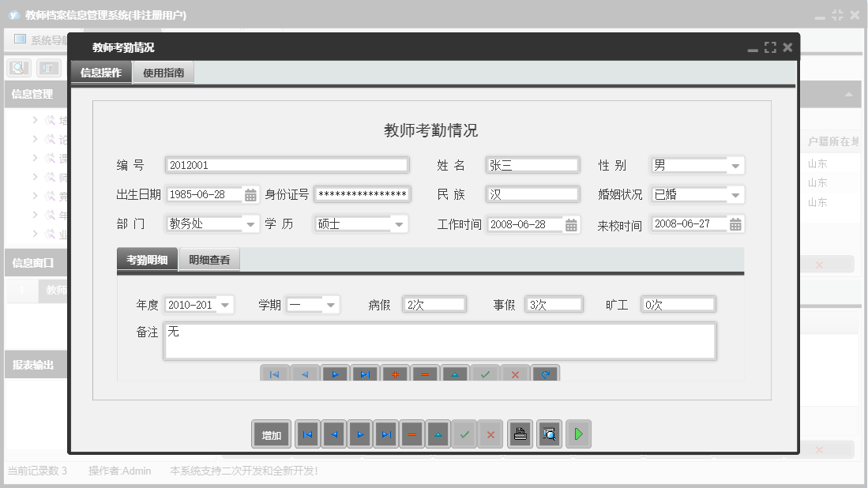
Task: Switch to the 明细查看 tab
Action: 209,260
